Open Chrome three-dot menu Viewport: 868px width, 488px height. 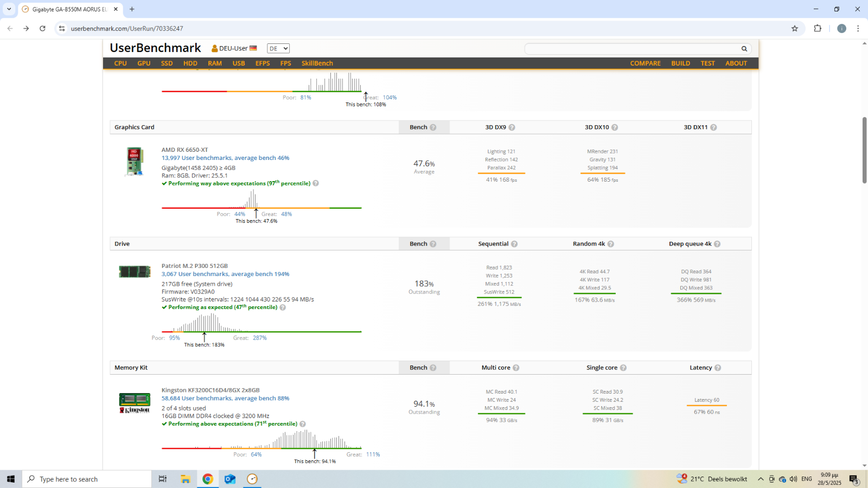click(x=858, y=29)
